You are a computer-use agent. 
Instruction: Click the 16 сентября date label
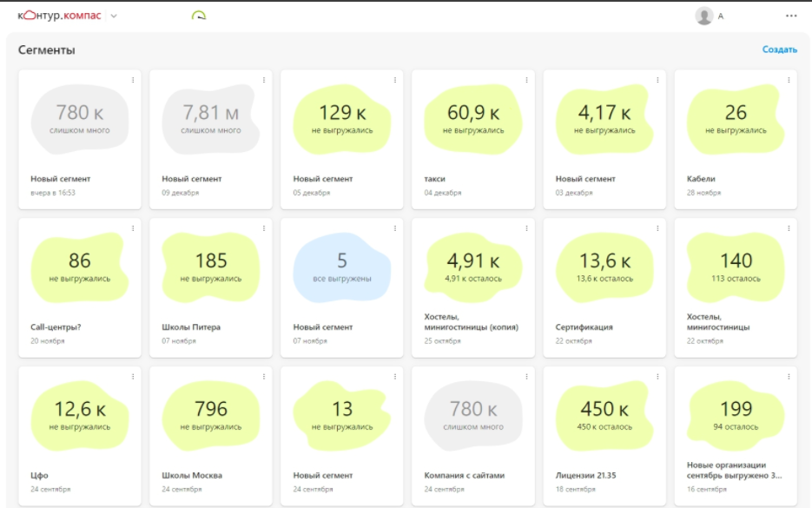click(x=706, y=489)
